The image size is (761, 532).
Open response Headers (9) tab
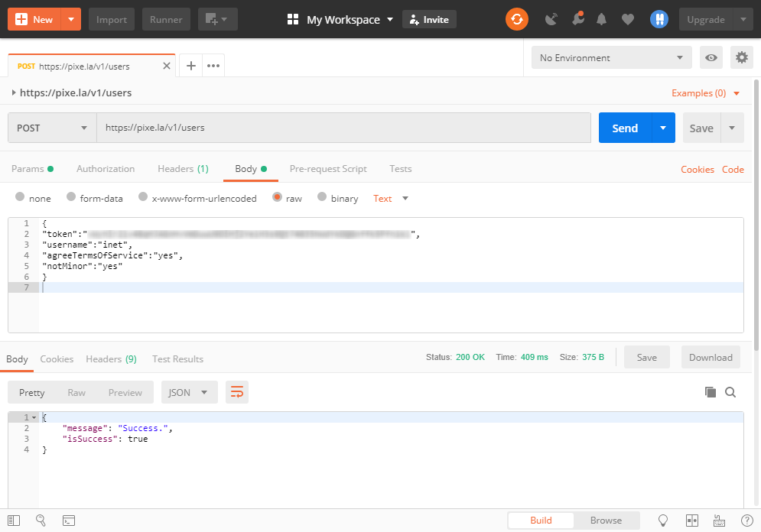point(111,358)
